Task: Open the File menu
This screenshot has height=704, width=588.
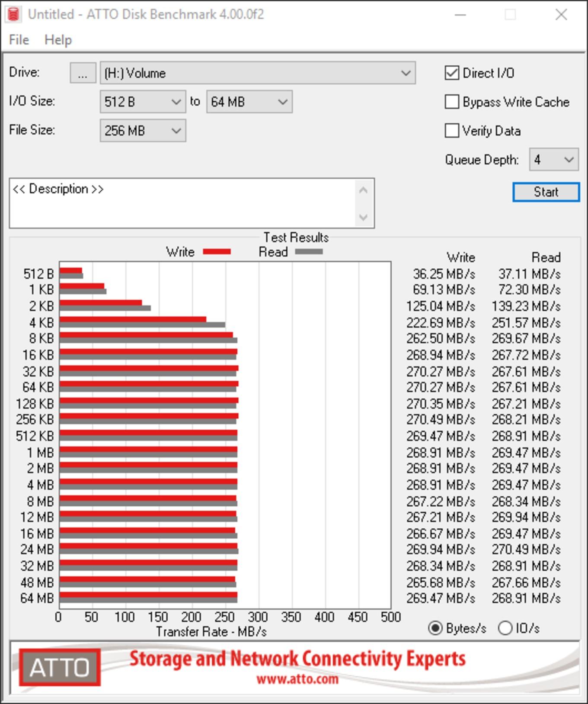Action: pyautogui.click(x=19, y=40)
